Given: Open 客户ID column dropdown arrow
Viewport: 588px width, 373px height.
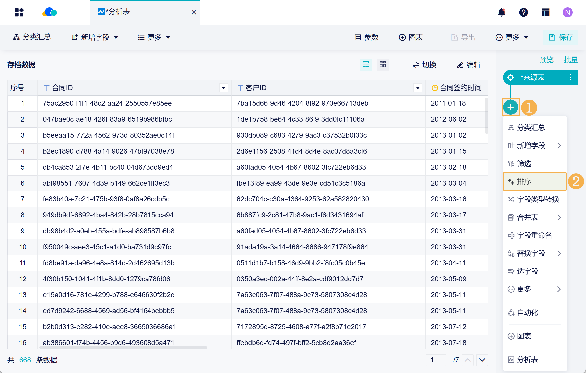Looking at the screenshot, I should pos(418,88).
